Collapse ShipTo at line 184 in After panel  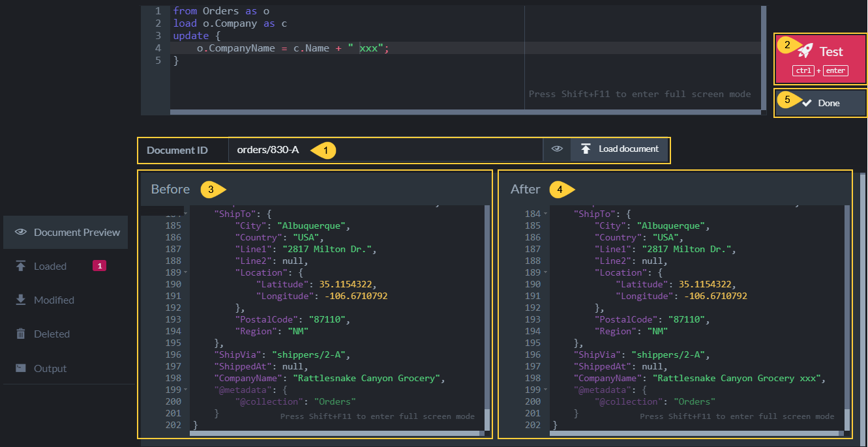[x=546, y=214]
